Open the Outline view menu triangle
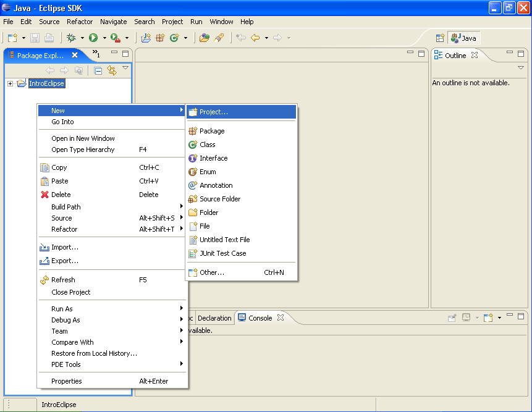The width and height of the screenshot is (532, 412). click(521, 68)
